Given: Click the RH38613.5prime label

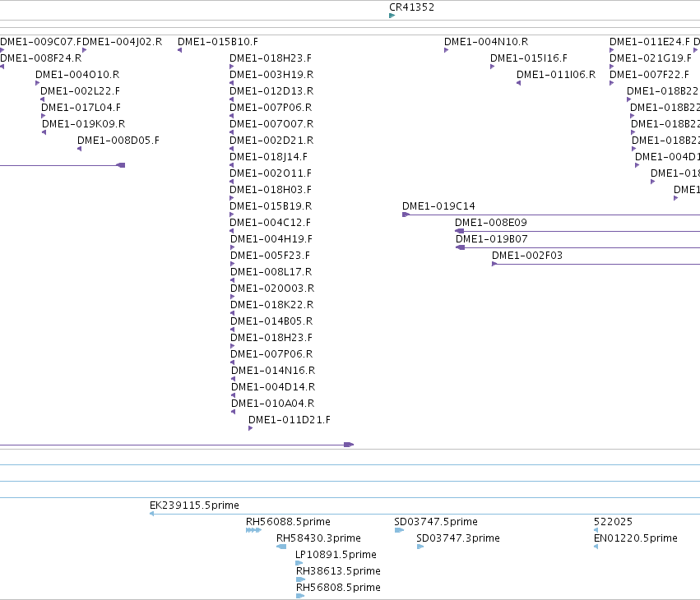Looking at the screenshot, I should point(338,571).
